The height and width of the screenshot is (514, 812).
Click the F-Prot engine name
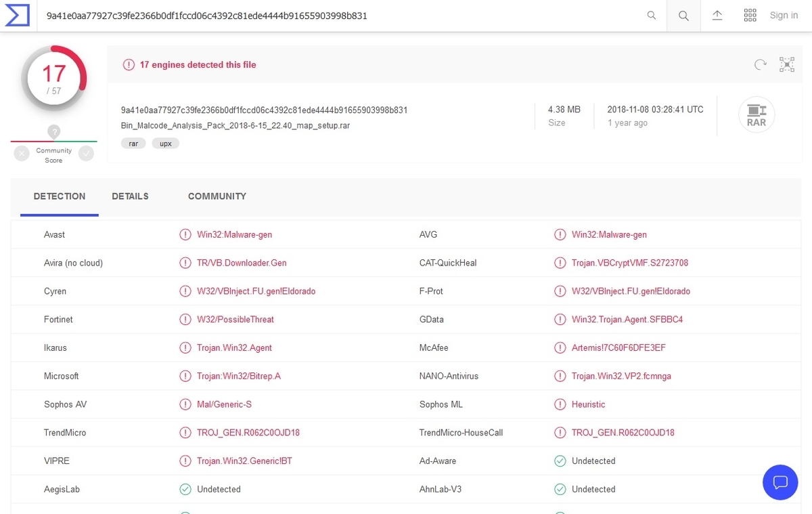pyautogui.click(x=431, y=292)
